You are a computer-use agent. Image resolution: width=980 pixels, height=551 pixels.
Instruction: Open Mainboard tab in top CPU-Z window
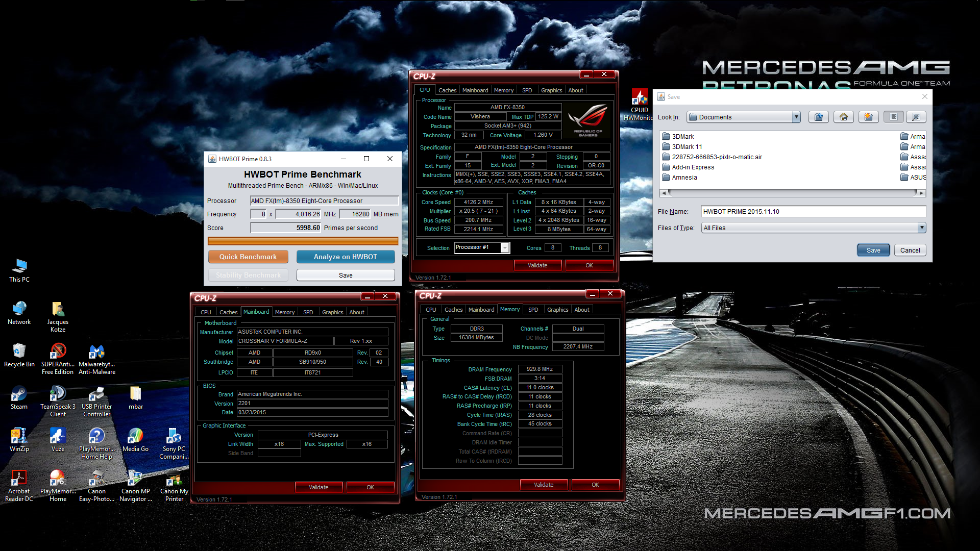tap(475, 90)
